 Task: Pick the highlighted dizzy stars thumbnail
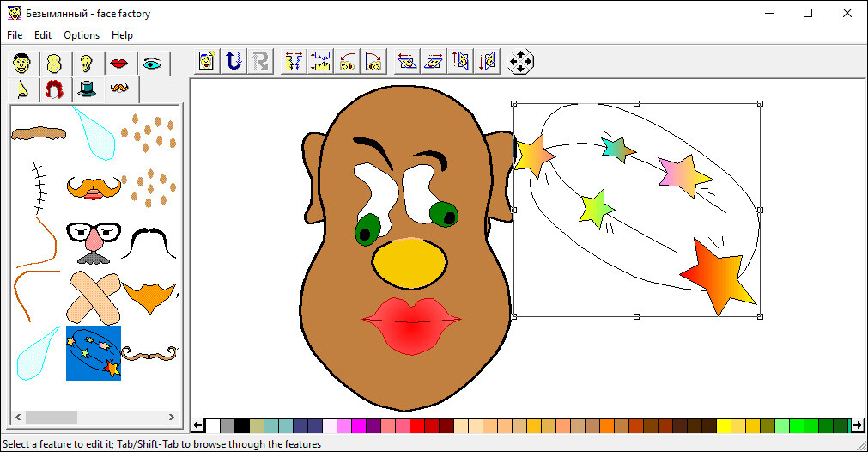tap(94, 353)
